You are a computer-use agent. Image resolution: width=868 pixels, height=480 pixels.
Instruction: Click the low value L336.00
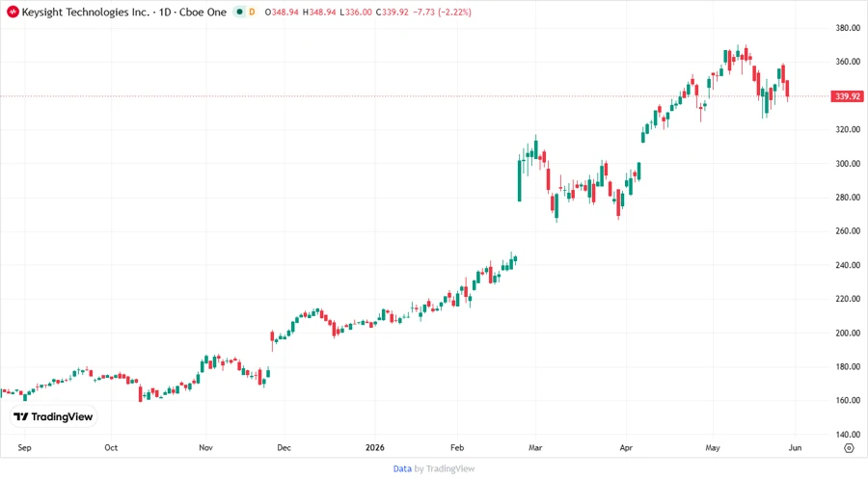coord(356,12)
